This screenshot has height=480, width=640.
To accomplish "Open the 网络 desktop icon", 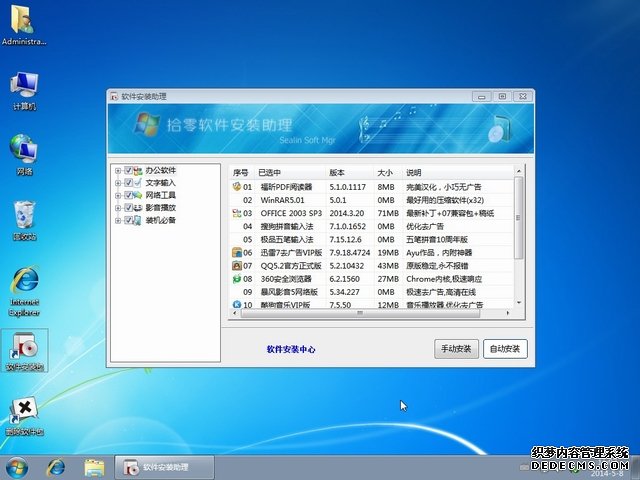I will click(24, 155).
